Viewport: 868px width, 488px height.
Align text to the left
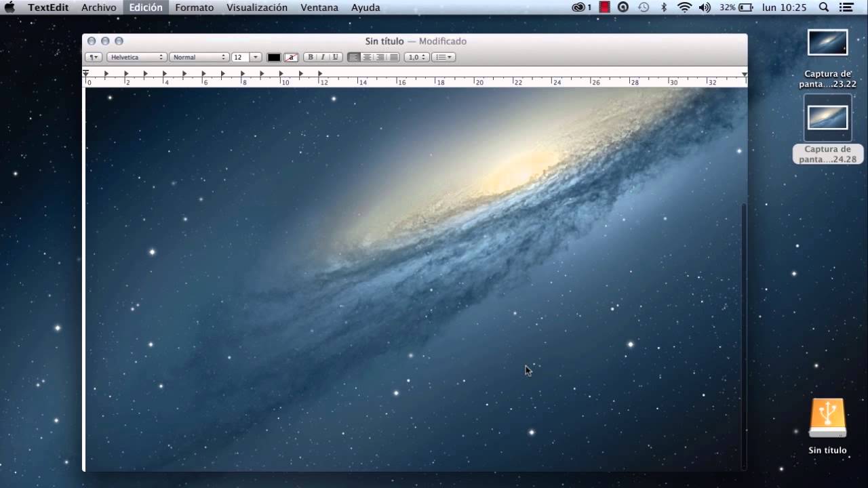coord(354,58)
